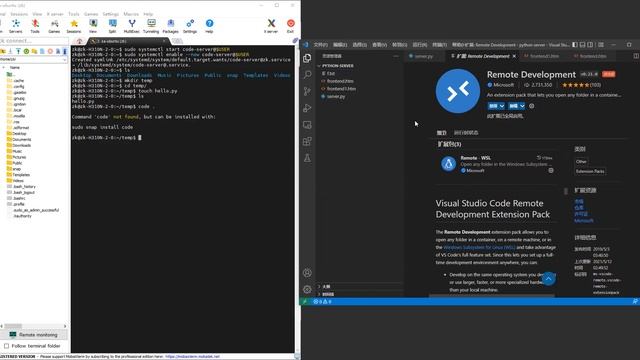
Task: Click the Manage gear in VS Code activity bar
Action: click(307, 289)
